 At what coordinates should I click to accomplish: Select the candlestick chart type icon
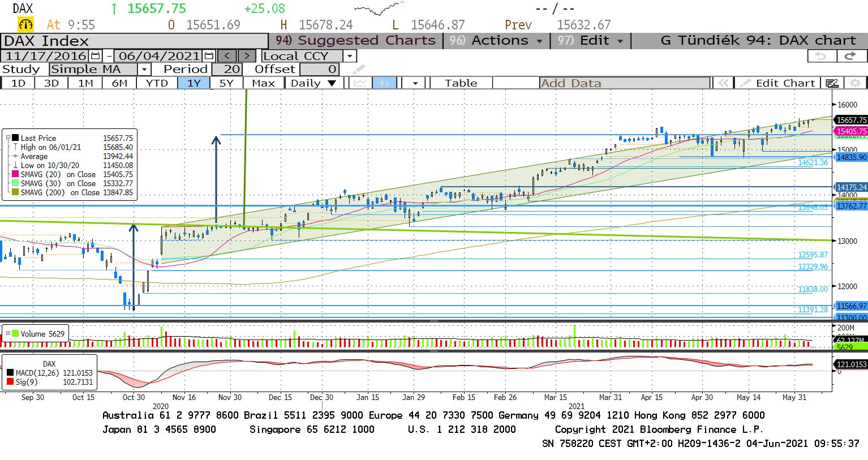click(385, 83)
